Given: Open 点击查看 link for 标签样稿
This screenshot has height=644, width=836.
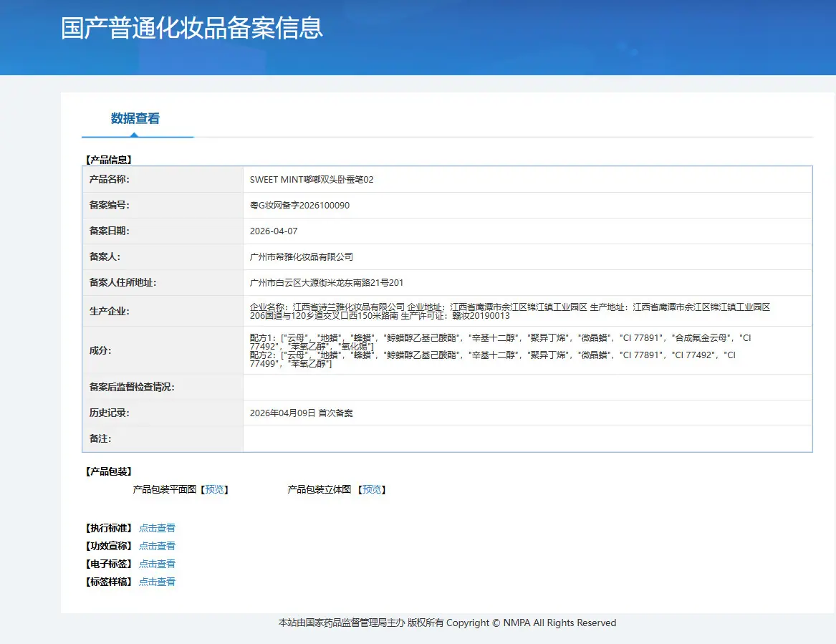Looking at the screenshot, I should click(158, 582).
